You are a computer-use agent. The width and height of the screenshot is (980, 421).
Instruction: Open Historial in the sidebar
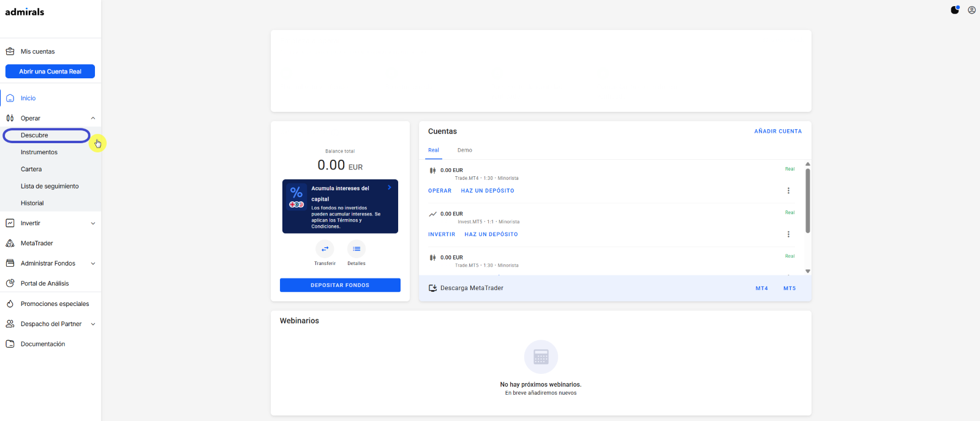[32, 203]
